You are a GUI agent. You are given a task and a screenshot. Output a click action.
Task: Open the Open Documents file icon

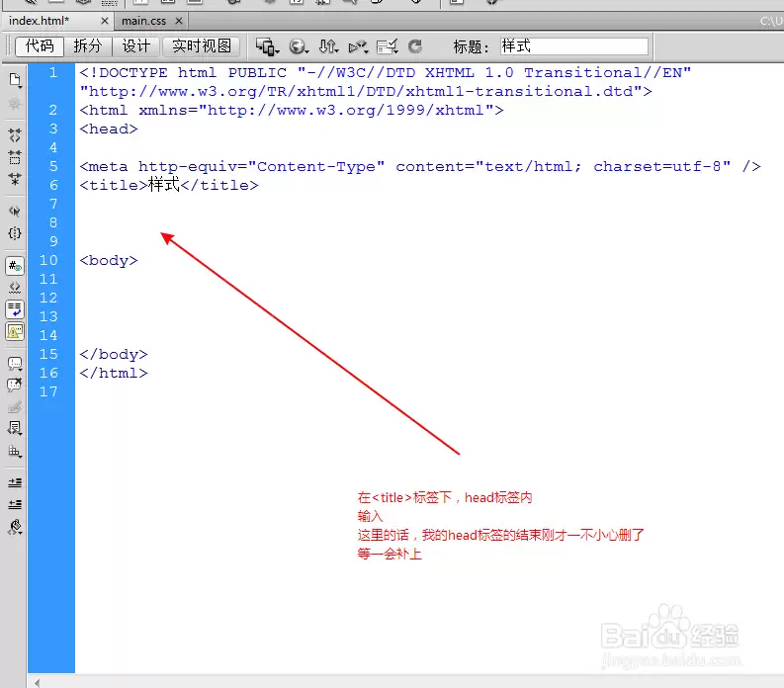(15, 80)
